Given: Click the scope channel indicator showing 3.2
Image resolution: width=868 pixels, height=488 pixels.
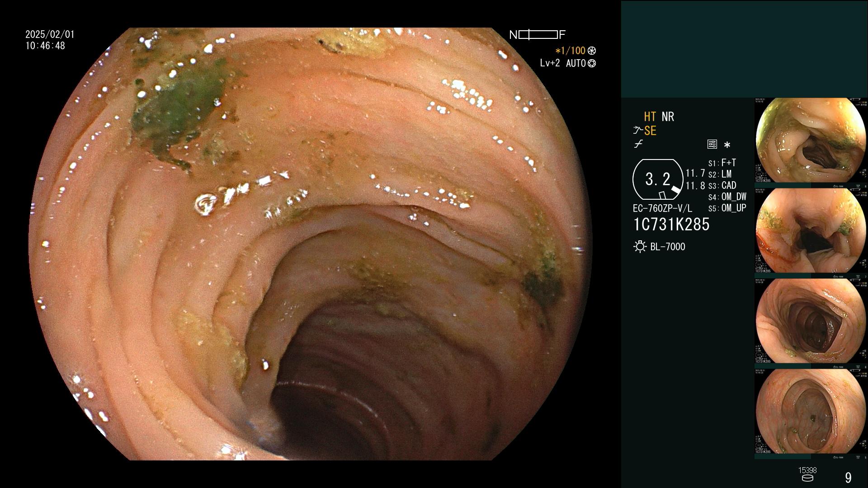Looking at the screenshot, I should (x=658, y=179).
